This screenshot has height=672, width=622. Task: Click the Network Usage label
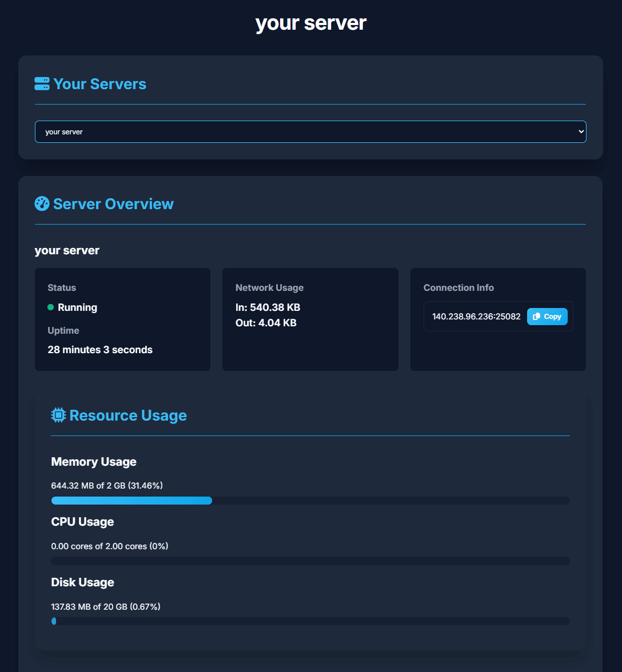coord(270,287)
